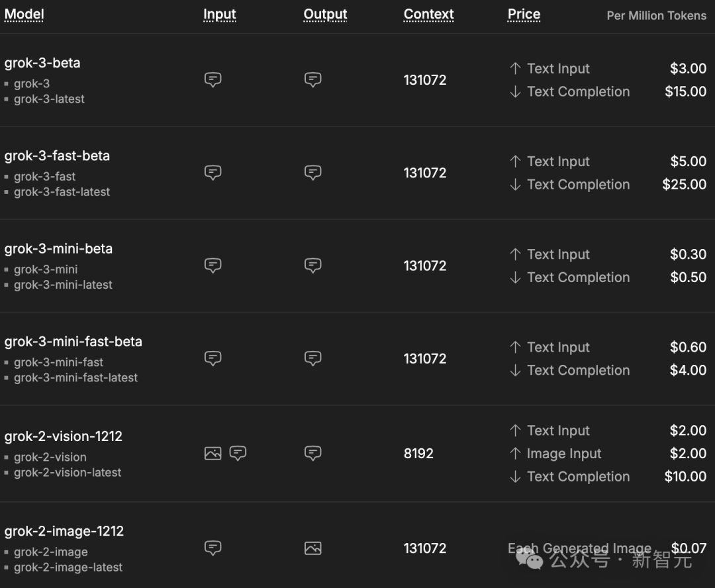This screenshot has height=588, width=715.
Task: Click the Model column header
Action: (24, 15)
